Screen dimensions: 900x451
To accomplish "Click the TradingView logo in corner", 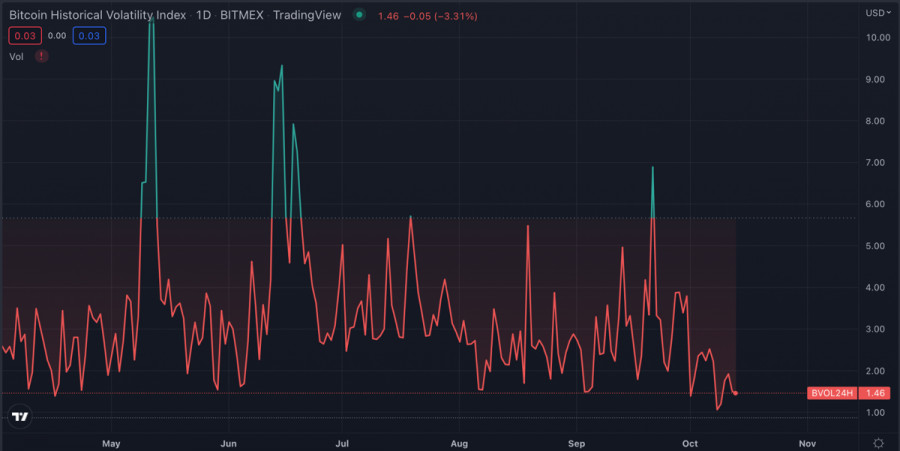I will click(19, 416).
